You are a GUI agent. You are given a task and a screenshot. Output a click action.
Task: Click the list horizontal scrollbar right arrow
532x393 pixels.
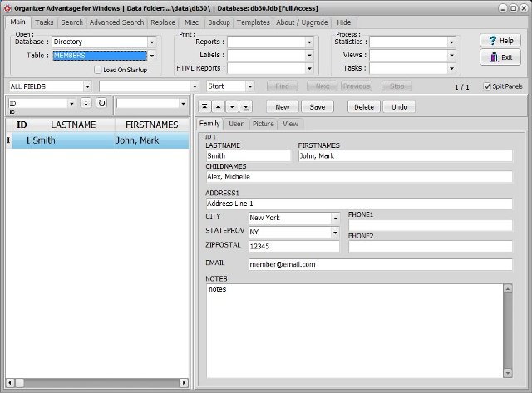click(x=184, y=383)
